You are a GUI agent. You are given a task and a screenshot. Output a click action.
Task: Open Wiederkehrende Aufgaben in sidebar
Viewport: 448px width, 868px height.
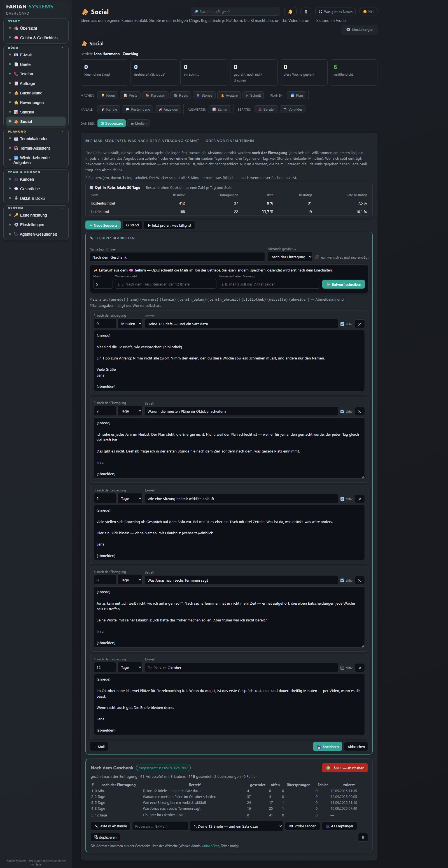(x=36, y=160)
